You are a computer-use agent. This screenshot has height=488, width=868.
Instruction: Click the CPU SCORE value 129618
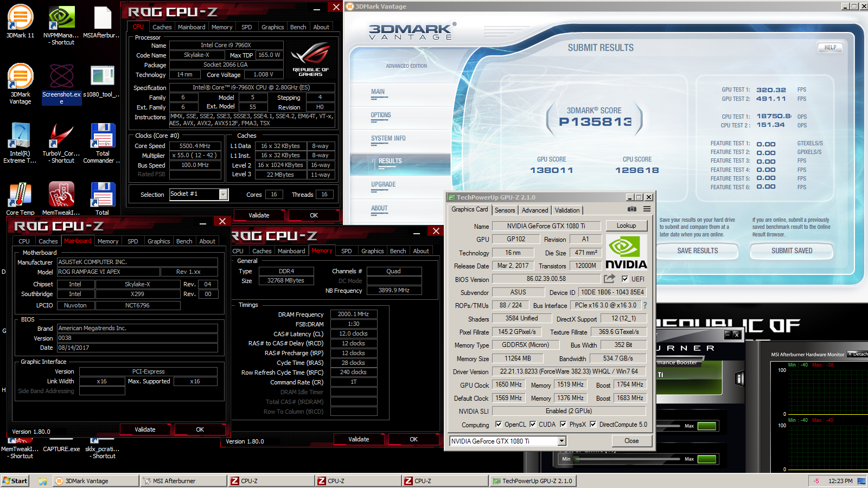637,170
